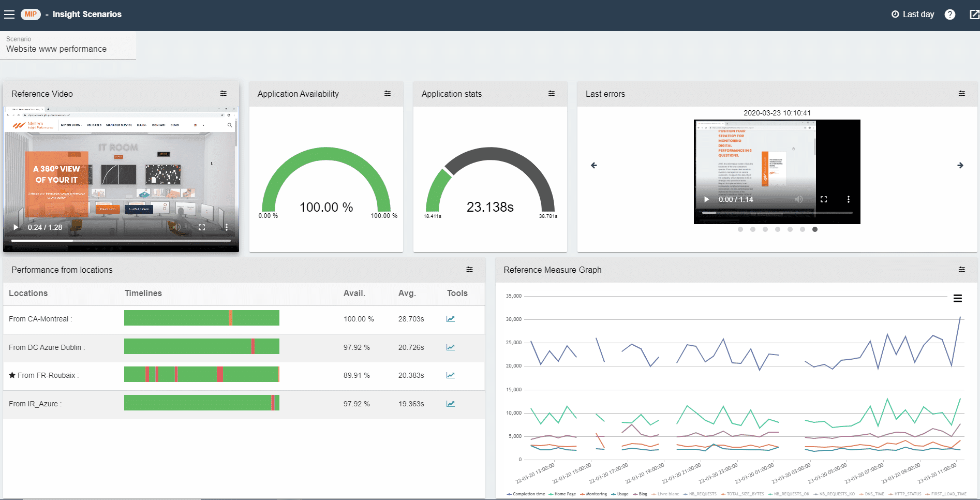Open chart tool for From CA-Montreal
This screenshot has width=980, height=500.
pyautogui.click(x=450, y=319)
